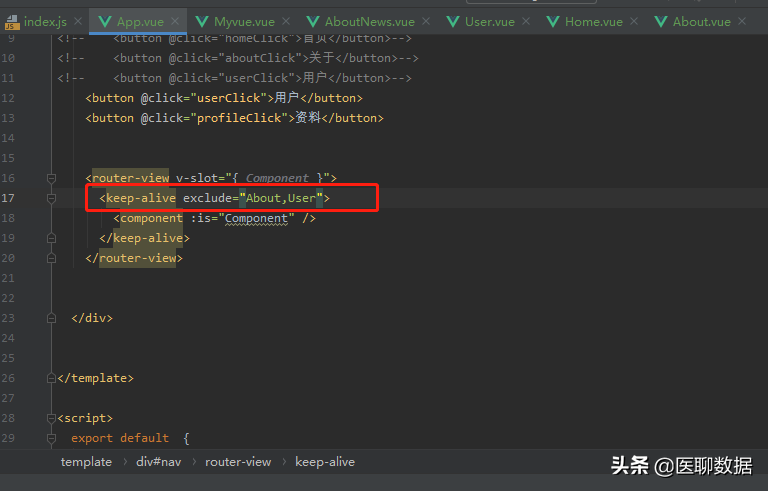Select the User.vue tab

[491, 21]
